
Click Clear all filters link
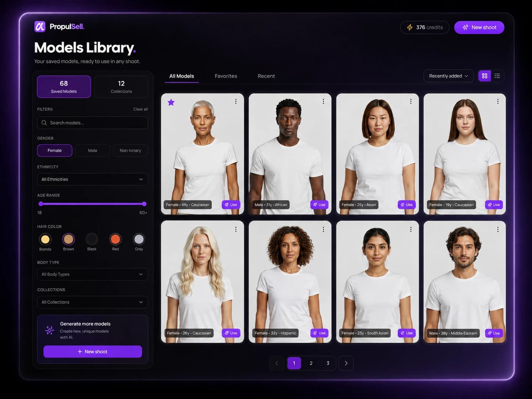tap(141, 109)
